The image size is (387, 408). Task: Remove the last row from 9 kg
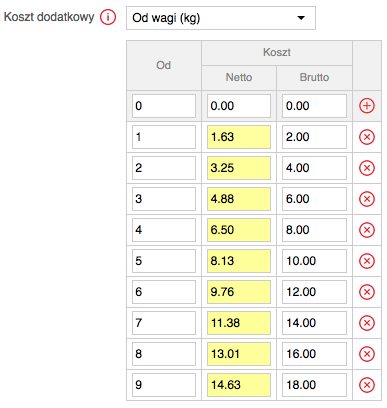(x=367, y=385)
